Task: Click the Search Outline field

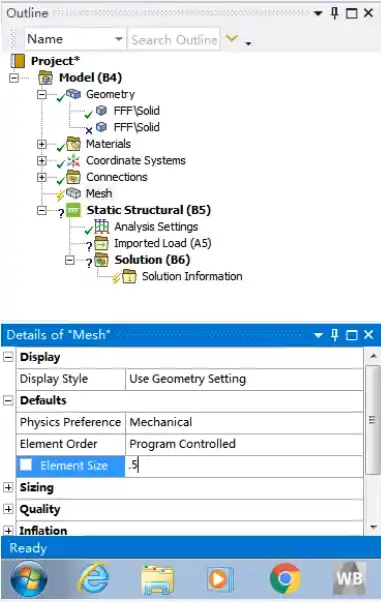Action: (x=174, y=39)
